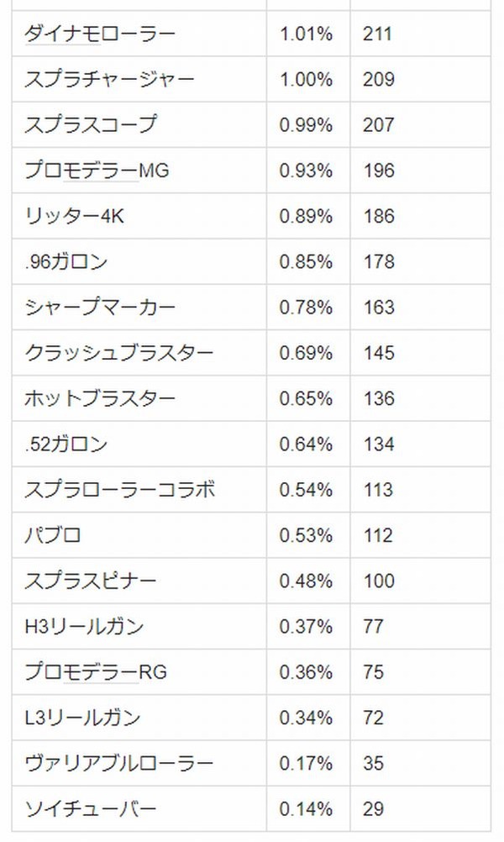Click the 1.01% usage percentage cell
The image size is (504, 842).
coord(306,34)
